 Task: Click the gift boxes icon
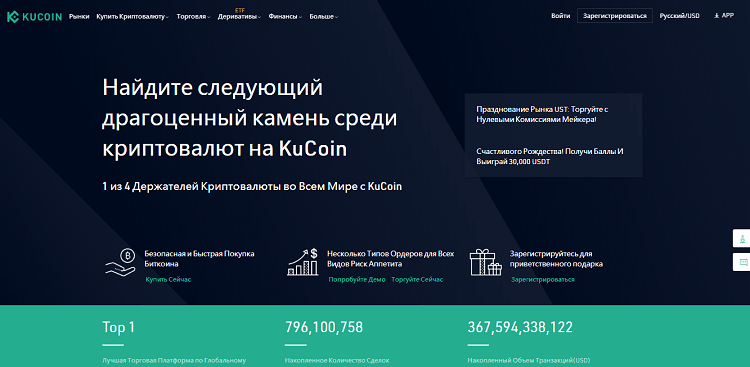[x=485, y=262]
